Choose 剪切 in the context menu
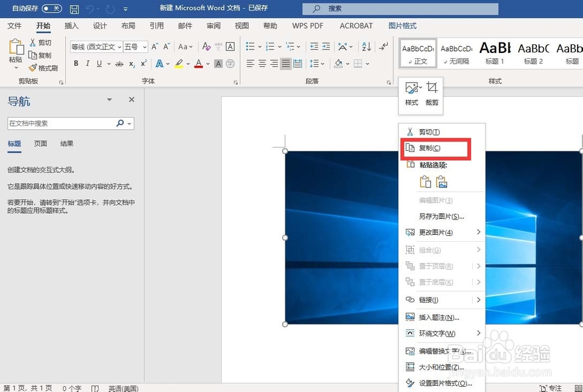The width and height of the screenshot is (583, 392). (x=442, y=132)
